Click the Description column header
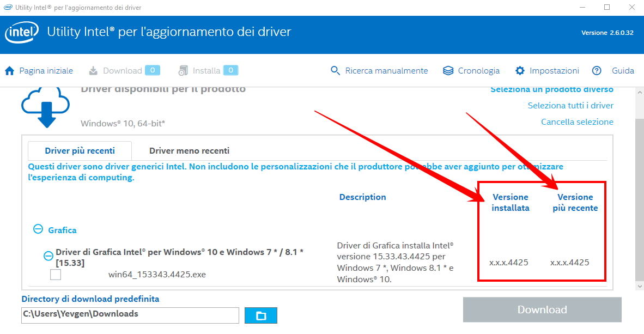The width and height of the screenshot is (644, 334). (363, 197)
